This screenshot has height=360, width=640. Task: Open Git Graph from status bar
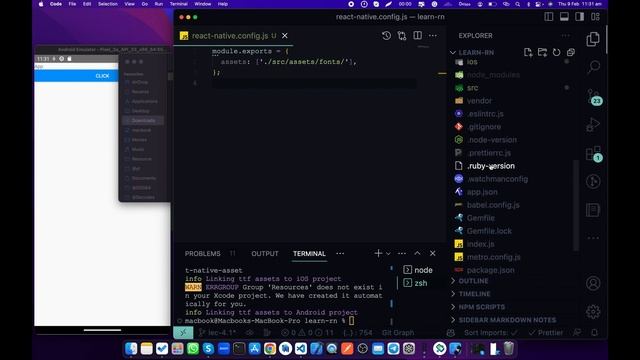[398, 333]
